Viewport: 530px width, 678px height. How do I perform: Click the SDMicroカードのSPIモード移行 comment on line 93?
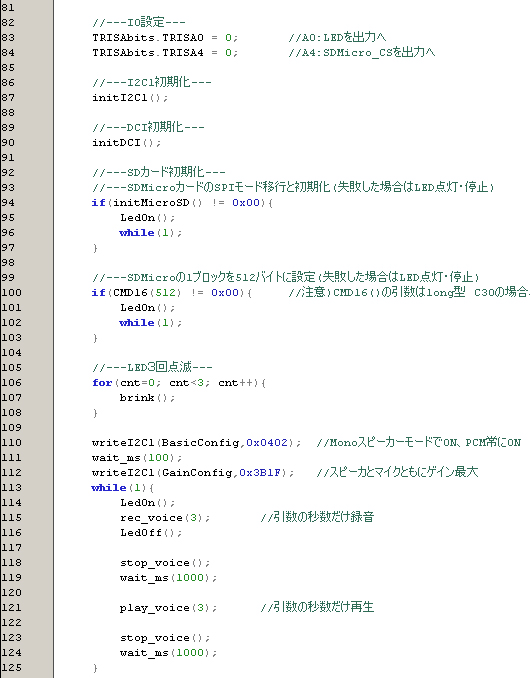[x=293, y=187]
